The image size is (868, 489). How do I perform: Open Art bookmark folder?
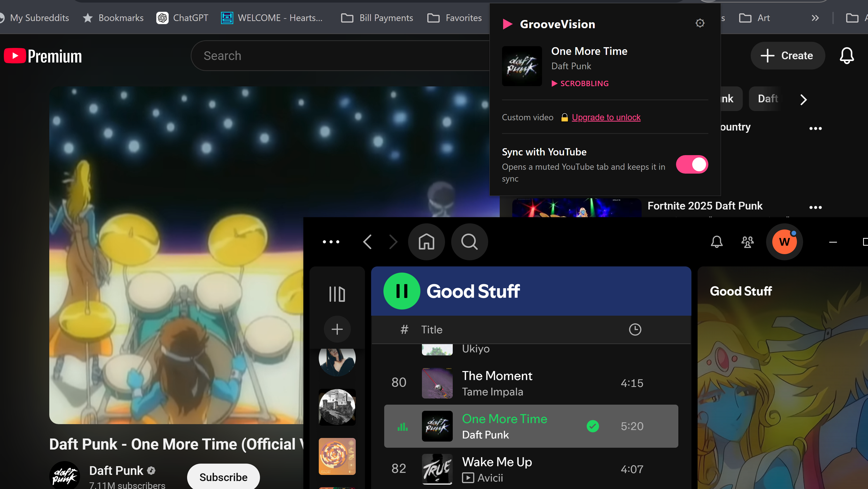pos(755,18)
